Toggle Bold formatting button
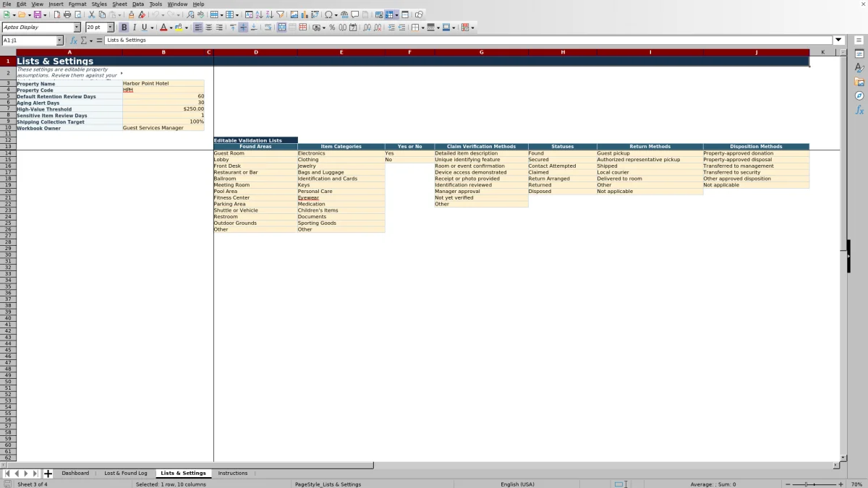 [124, 27]
